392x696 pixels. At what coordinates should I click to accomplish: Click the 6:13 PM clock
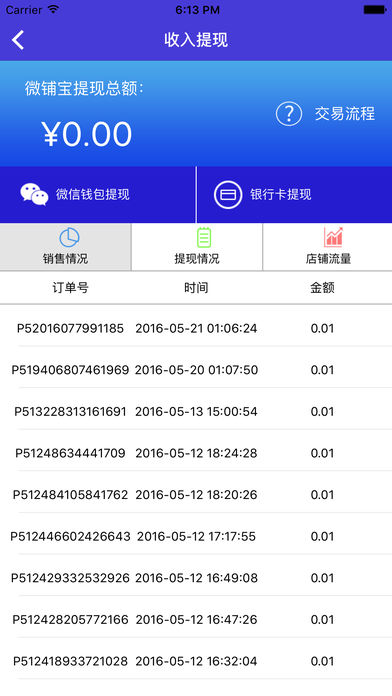(x=197, y=10)
